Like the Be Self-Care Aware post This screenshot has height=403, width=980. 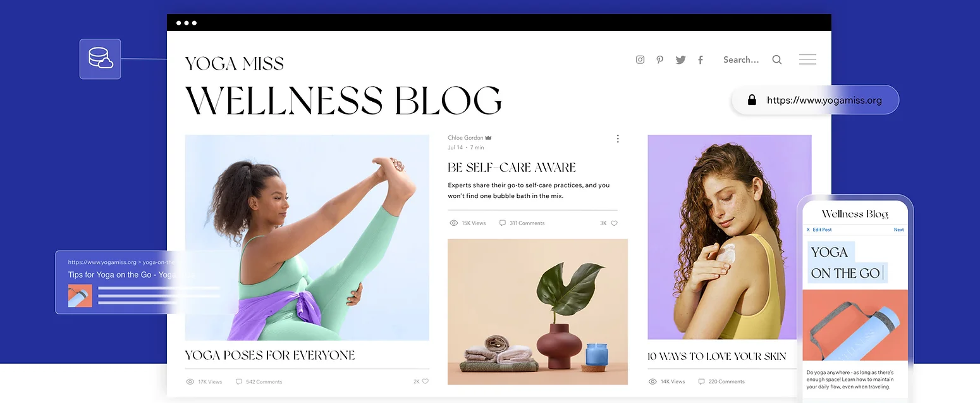tap(614, 223)
